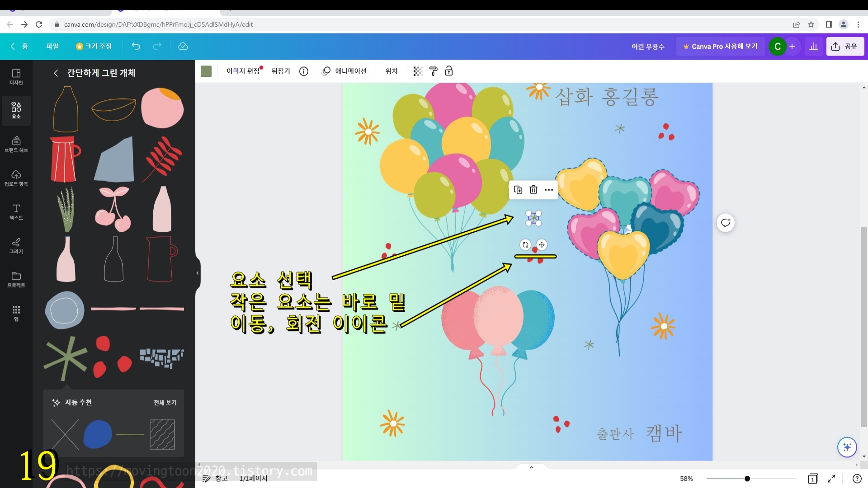Open the 파일 menu

(52, 46)
